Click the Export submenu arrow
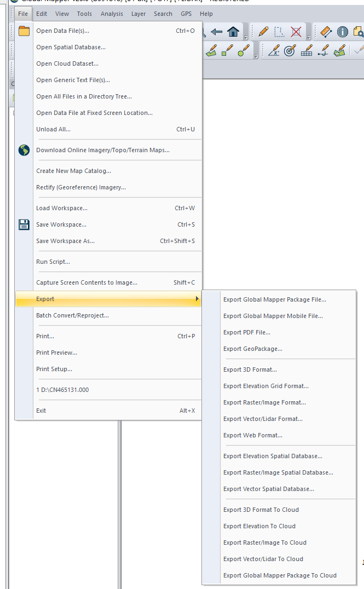Viewport: 364px width, 589px height. [197, 299]
